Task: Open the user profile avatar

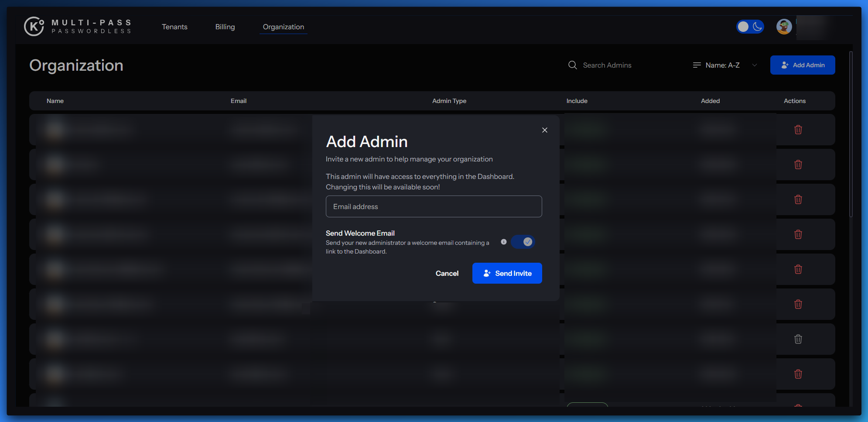Action: (x=784, y=27)
